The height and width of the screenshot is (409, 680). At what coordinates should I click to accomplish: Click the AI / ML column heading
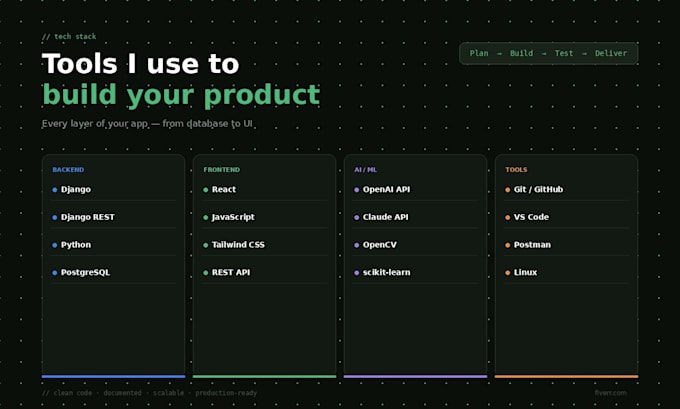pos(366,170)
